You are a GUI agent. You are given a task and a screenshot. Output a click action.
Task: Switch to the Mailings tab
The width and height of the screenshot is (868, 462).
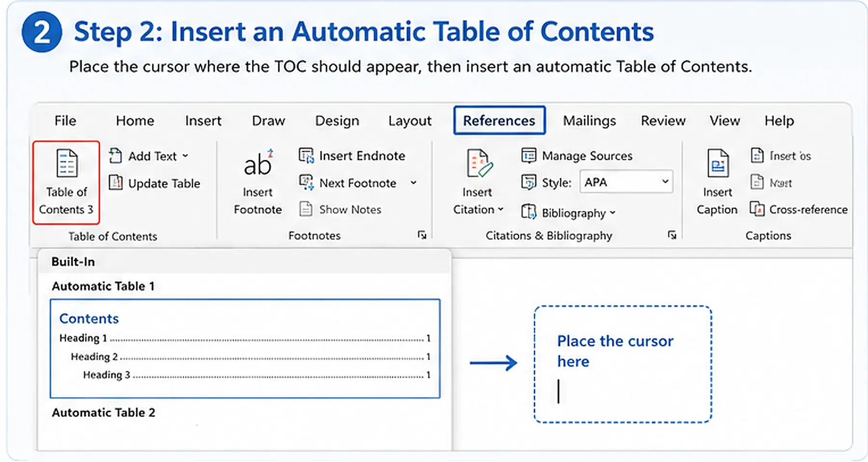click(589, 120)
